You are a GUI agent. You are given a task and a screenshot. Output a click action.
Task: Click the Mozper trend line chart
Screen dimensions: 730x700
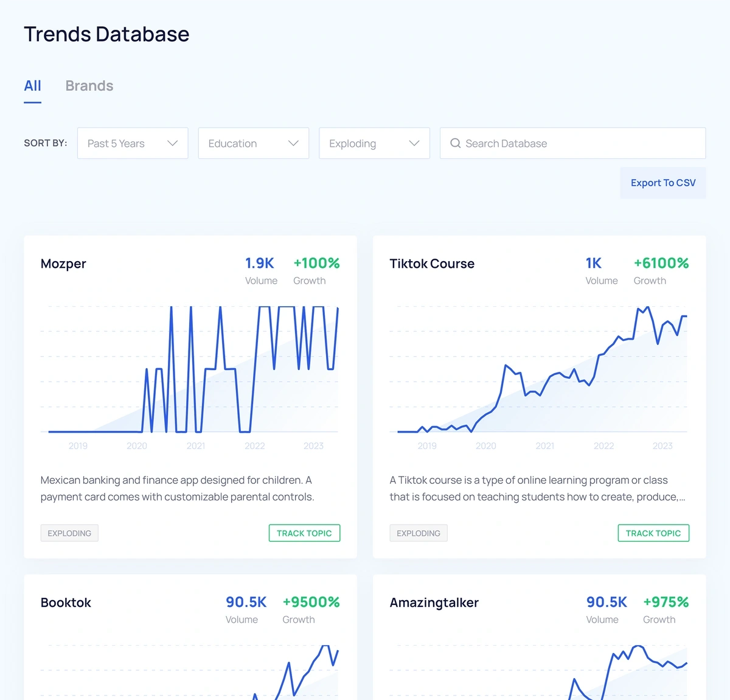[x=190, y=371]
